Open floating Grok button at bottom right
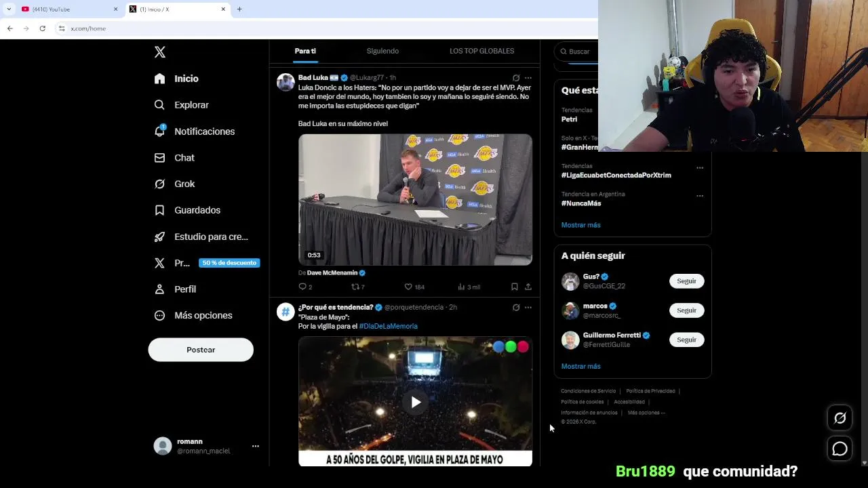This screenshot has height=488, width=868. [840, 418]
